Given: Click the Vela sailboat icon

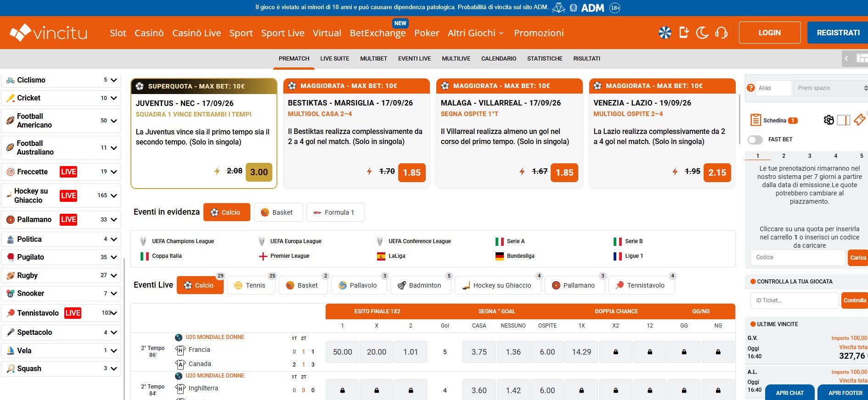Looking at the screenshot, I should pyautogui.click(x=11, y=351).
